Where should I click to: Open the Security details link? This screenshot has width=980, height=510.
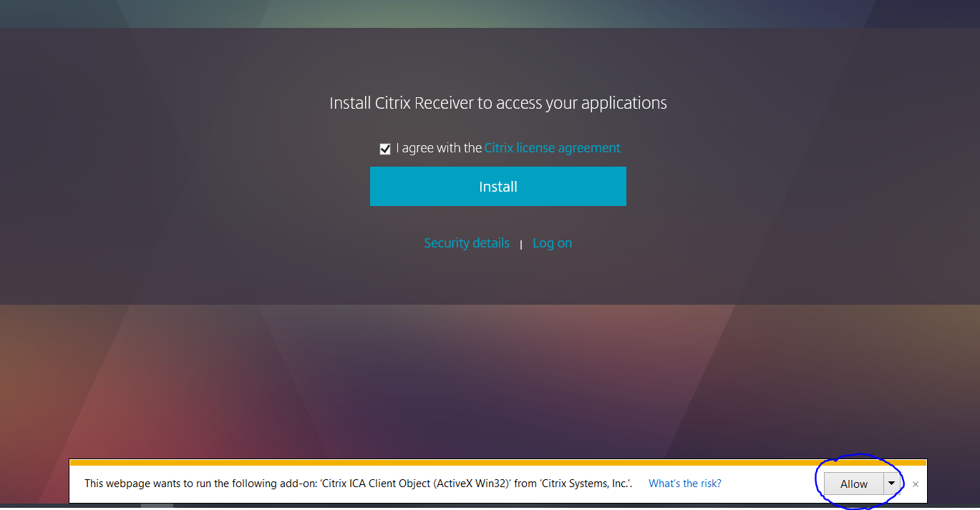(467, 243)
